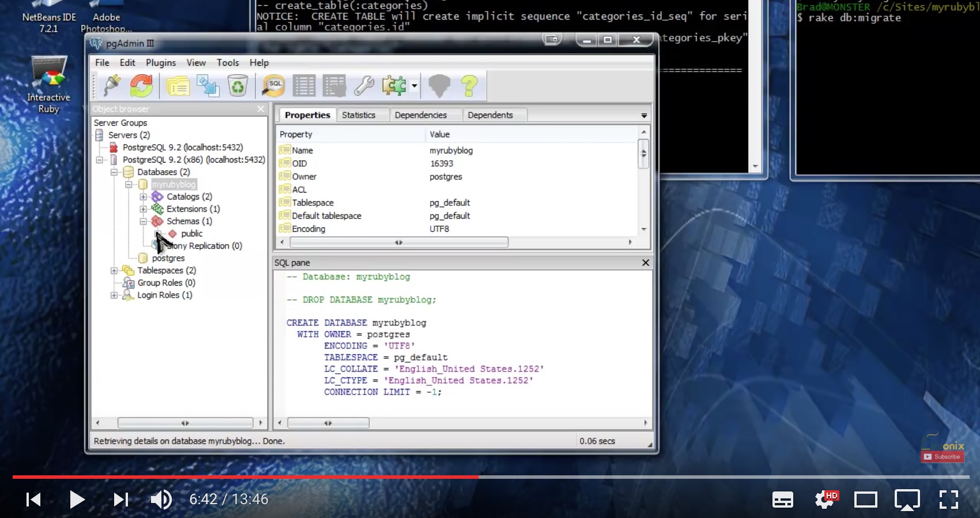Image resolution: width=980 pixels, height=518 pixels.
Task: Click the Drop object trash icon
Action: (x=238, y=86)
